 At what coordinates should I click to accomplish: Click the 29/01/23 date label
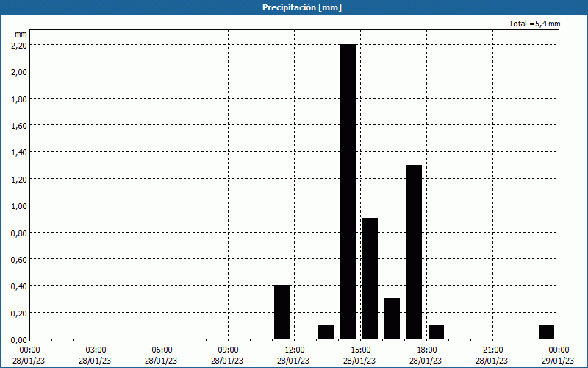(558, 361)
